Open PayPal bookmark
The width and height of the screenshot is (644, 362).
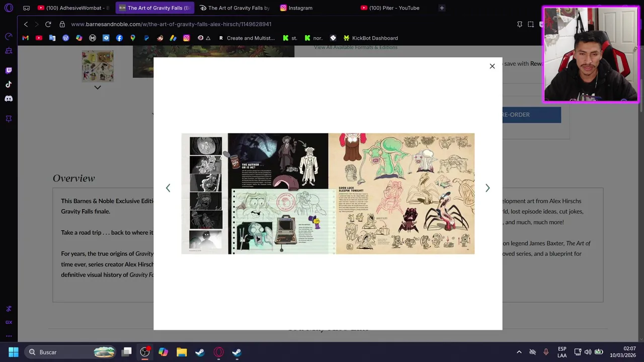coord(146,38)
